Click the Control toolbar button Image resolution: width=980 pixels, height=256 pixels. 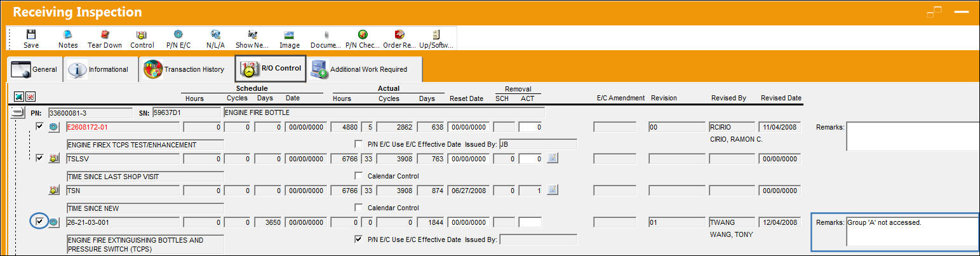pyautogui.click(x=142, y=39)
